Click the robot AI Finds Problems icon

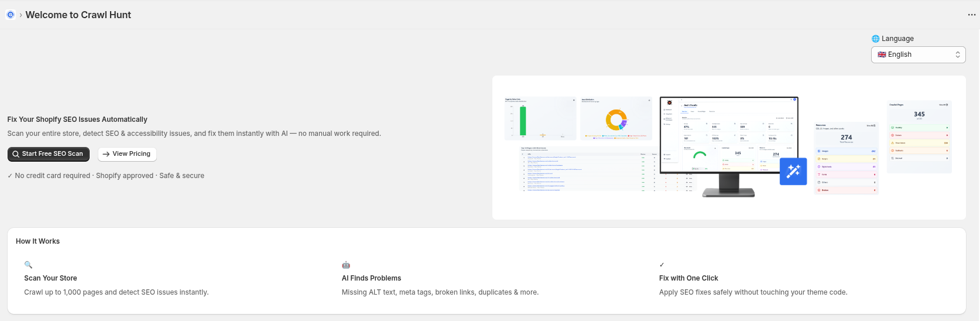coord(346,265)
